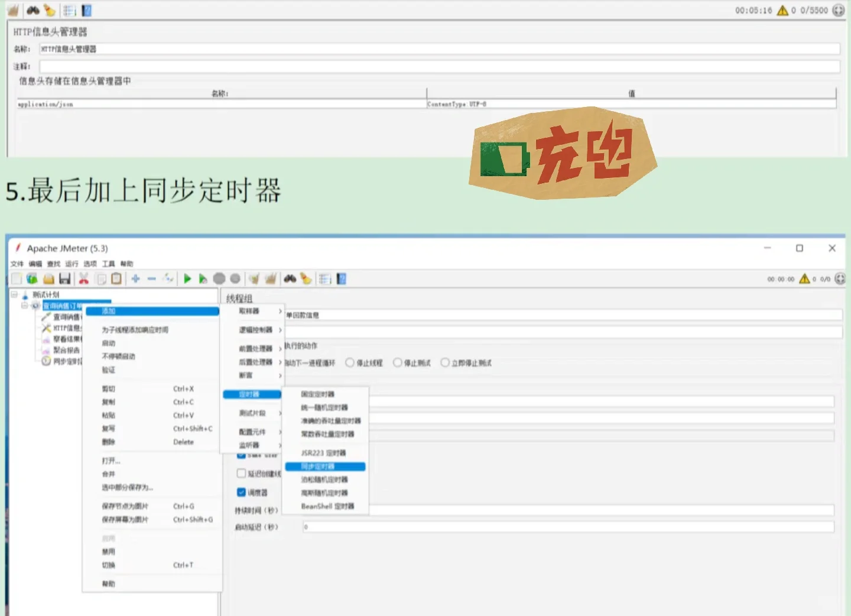Choose 固定定时器 from timer submenu
This screenshot has width=851, height=616.
click(x=325, y=394)
